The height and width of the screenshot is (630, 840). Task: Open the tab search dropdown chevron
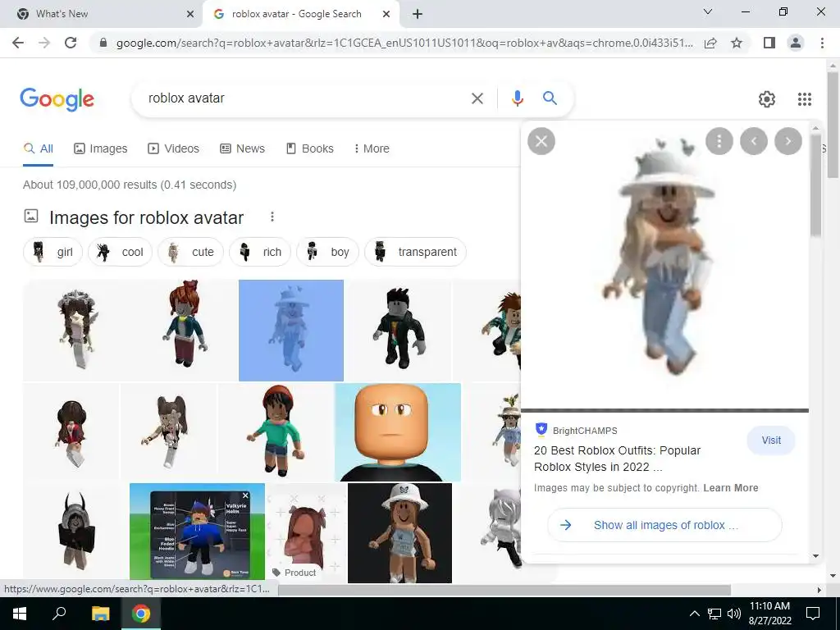point(708,11)
